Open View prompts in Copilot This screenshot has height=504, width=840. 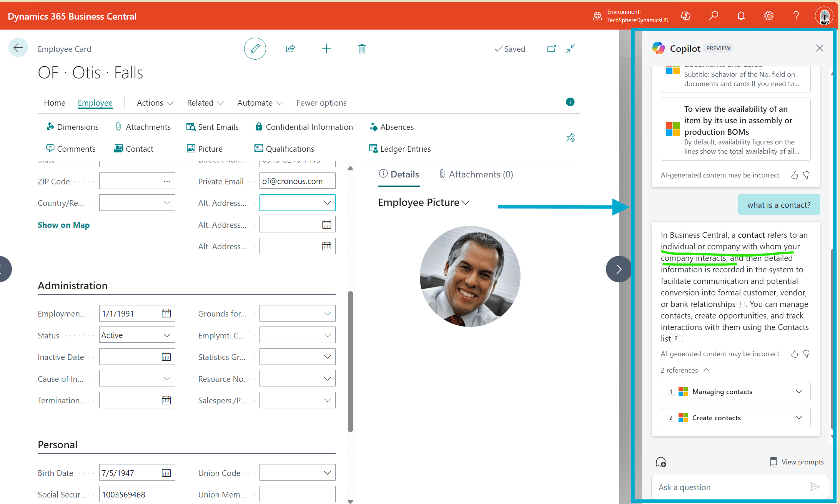click(797, 462)
